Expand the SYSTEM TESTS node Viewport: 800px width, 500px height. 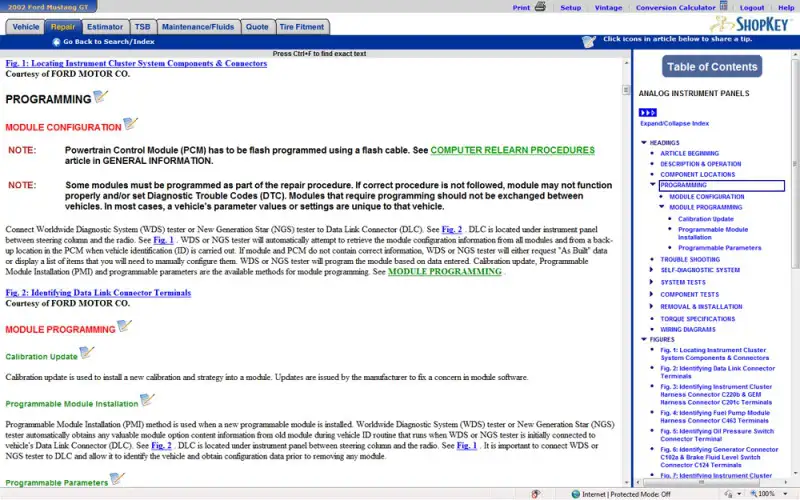coord(651,282)
